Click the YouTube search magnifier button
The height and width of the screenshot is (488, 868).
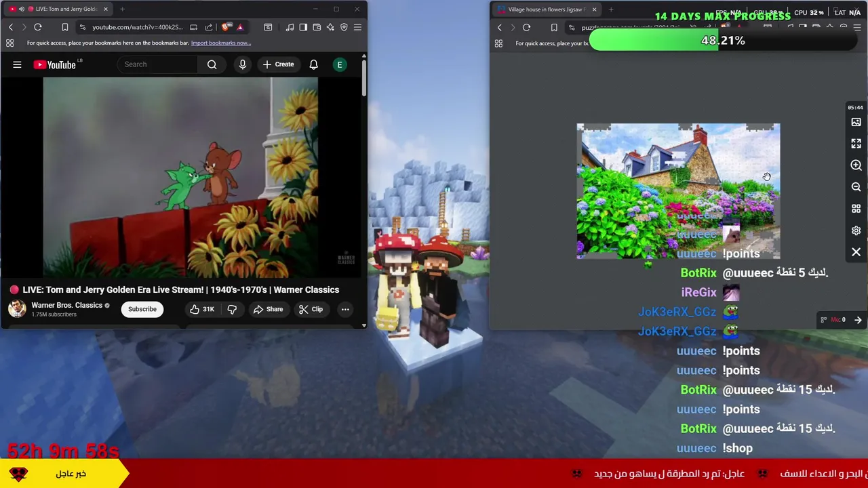[x=212, y=64]
